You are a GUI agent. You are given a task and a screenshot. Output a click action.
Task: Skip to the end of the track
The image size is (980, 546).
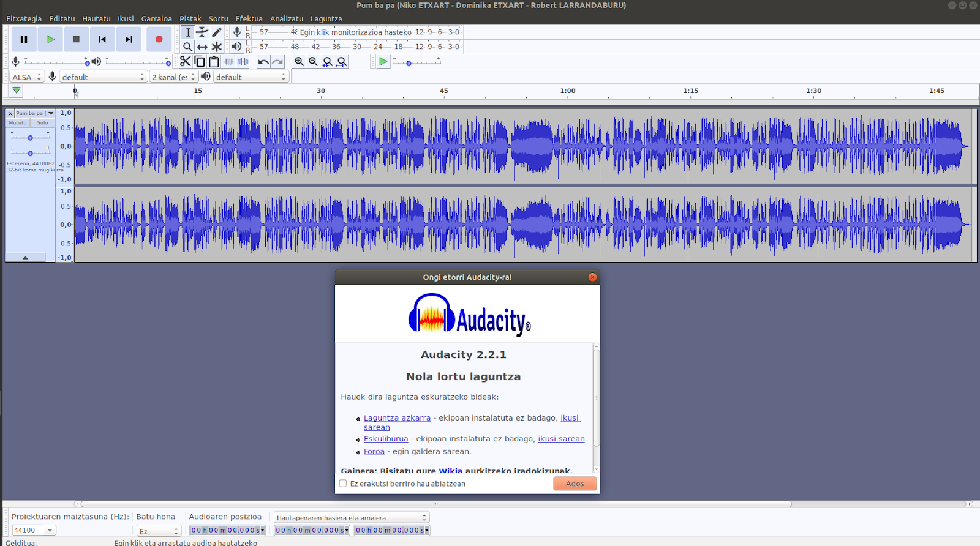[129, 39]
